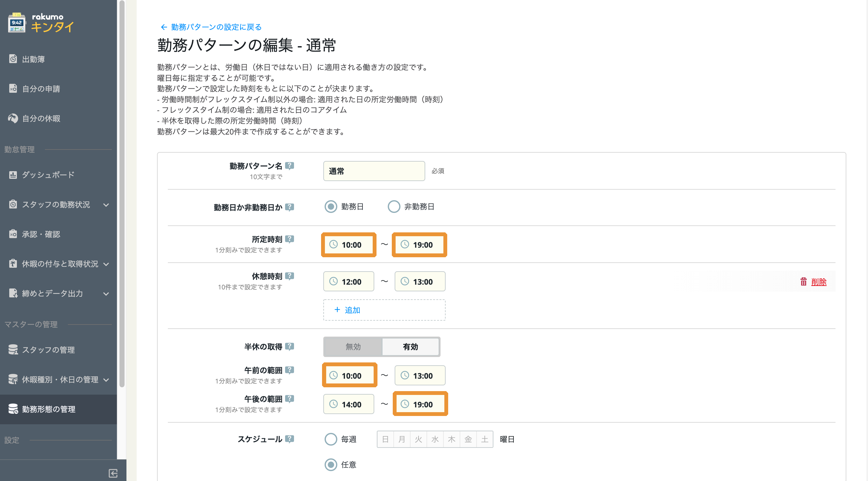Expand スタッフの勤務状況 chevron
Viewport: 868px width, 481px height.
[x=106, y=205]
